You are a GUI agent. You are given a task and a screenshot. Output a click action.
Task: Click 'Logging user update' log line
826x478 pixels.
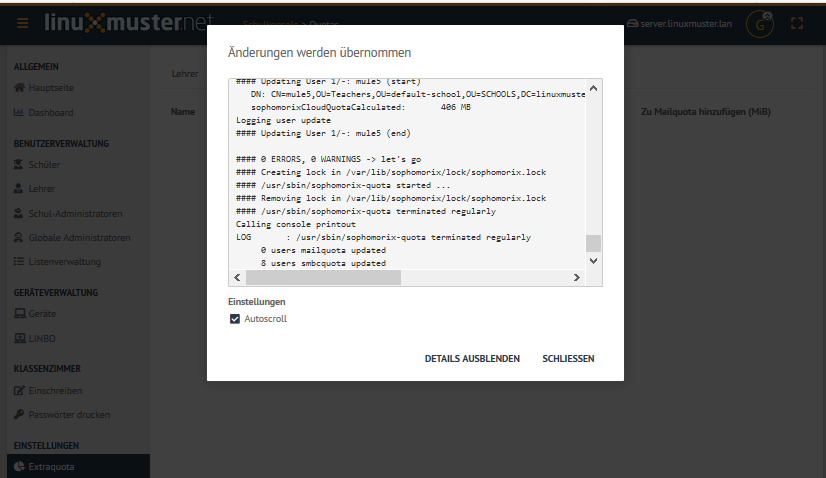coord(283,120)
